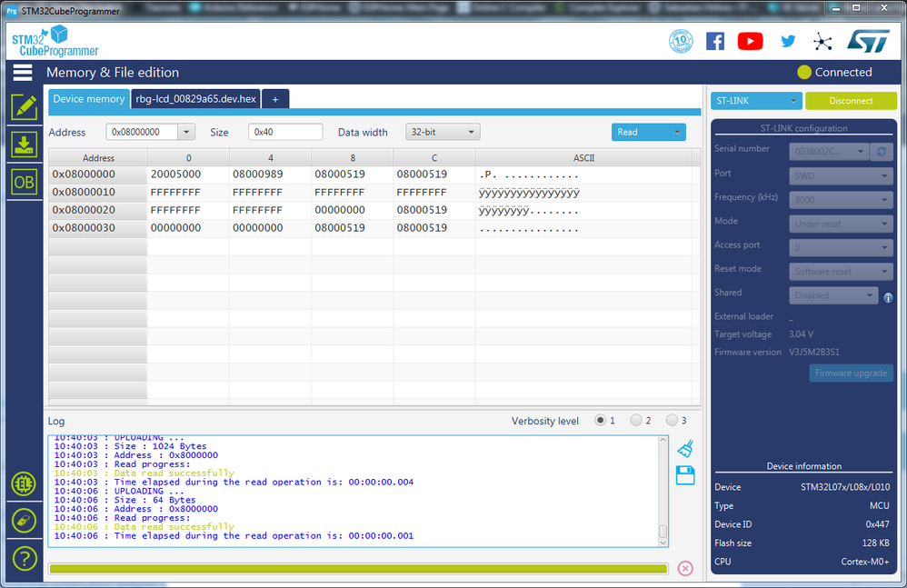Clear the log with the broom icon
The height and width of the screenshot is (588, 907).
685,449
